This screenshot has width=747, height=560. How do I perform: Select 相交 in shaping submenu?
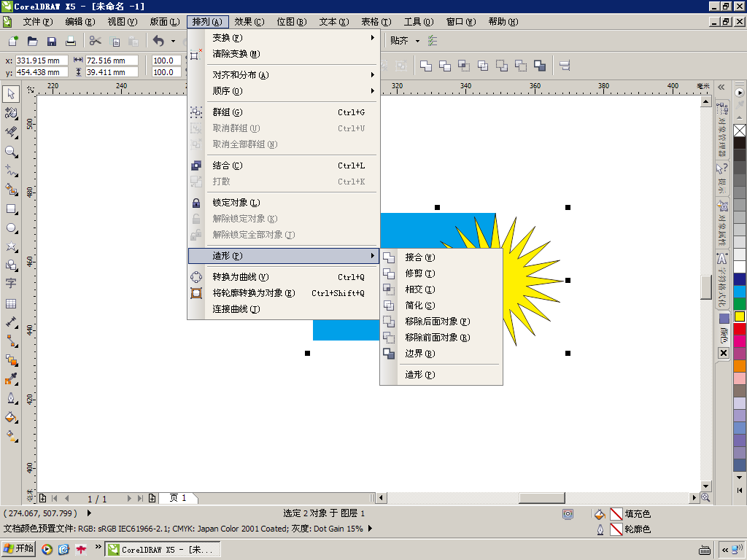click(441, 289)
